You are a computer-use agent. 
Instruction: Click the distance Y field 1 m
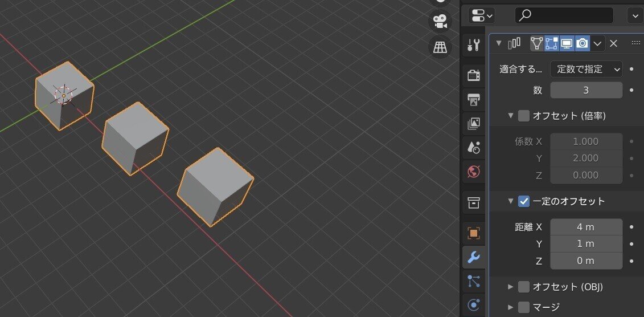(586, 244)
